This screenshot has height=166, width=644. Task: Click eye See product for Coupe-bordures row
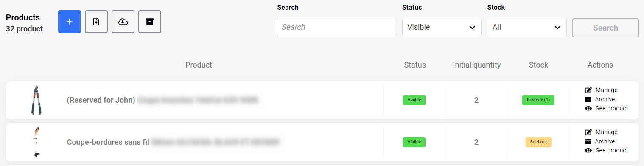point(588,150)
